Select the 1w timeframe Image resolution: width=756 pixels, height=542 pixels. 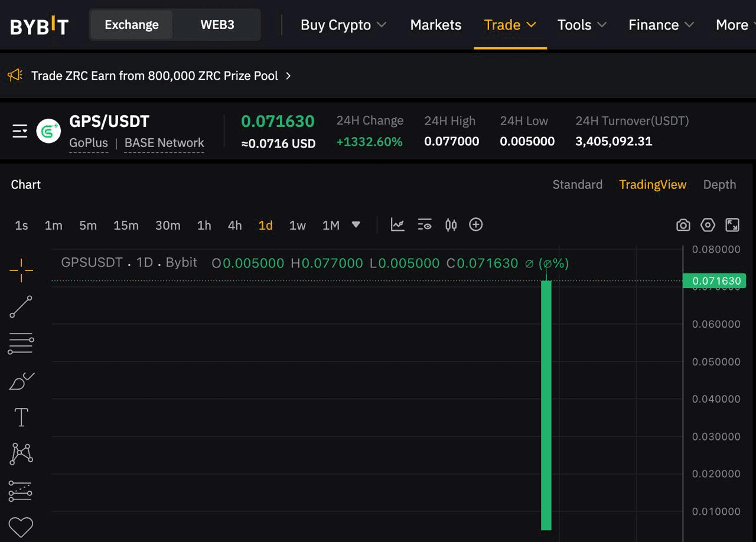tap(298, 225)
